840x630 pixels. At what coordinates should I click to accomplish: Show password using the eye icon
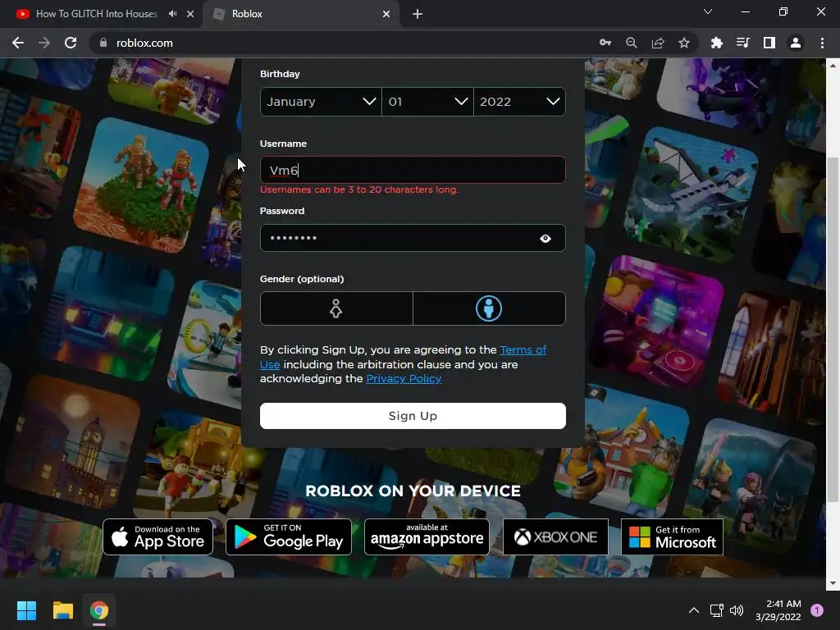pyautogui.click(x=546, y=239)
